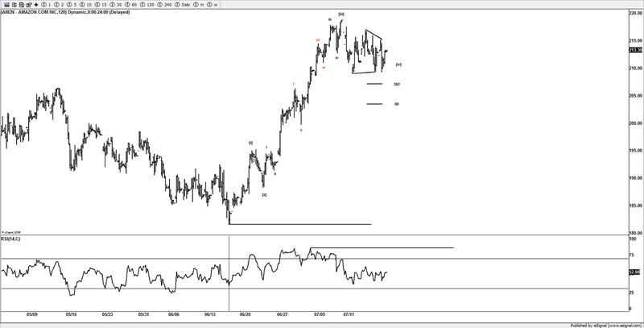Click the fourth toolbar icon with settings
The height and width of the screenshot is (328, 644).
(29, 5)
